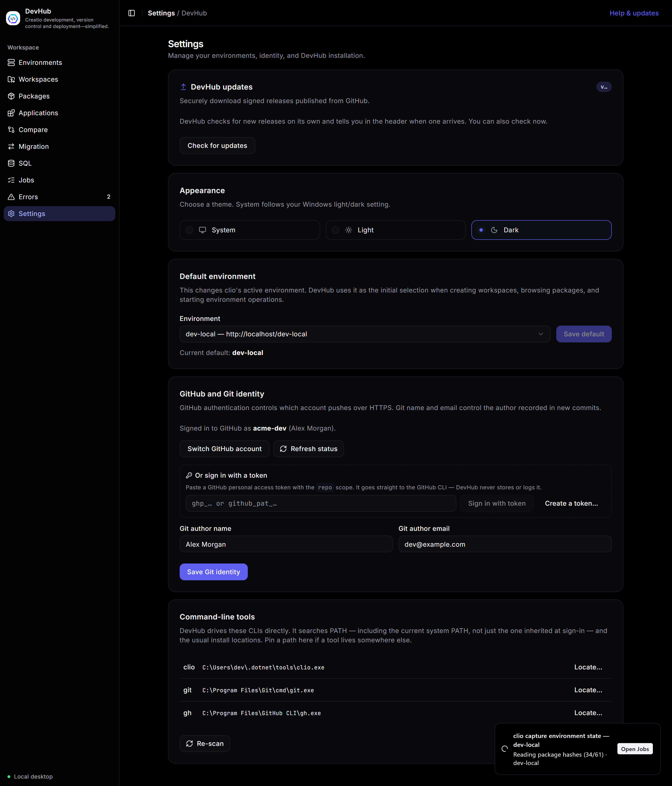Open the Compare page
672x786 pixels.
tap(59, 130)
